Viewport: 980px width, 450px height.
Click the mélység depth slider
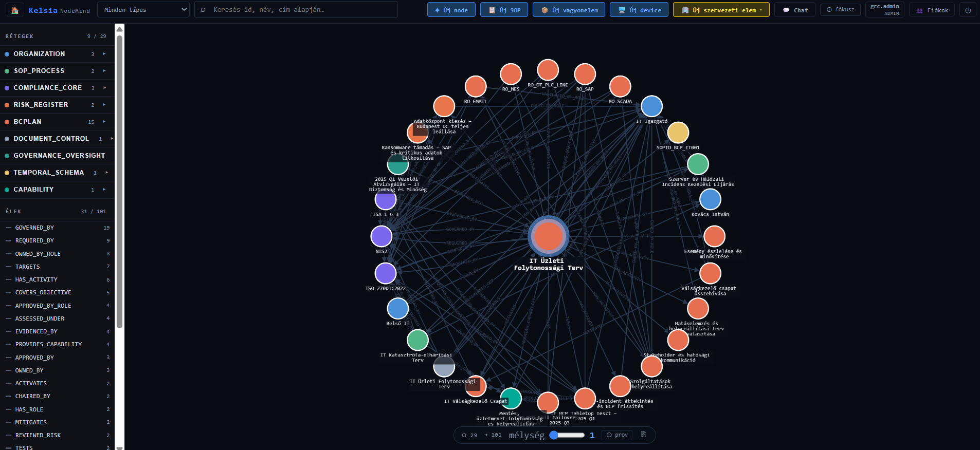(567, 435)
